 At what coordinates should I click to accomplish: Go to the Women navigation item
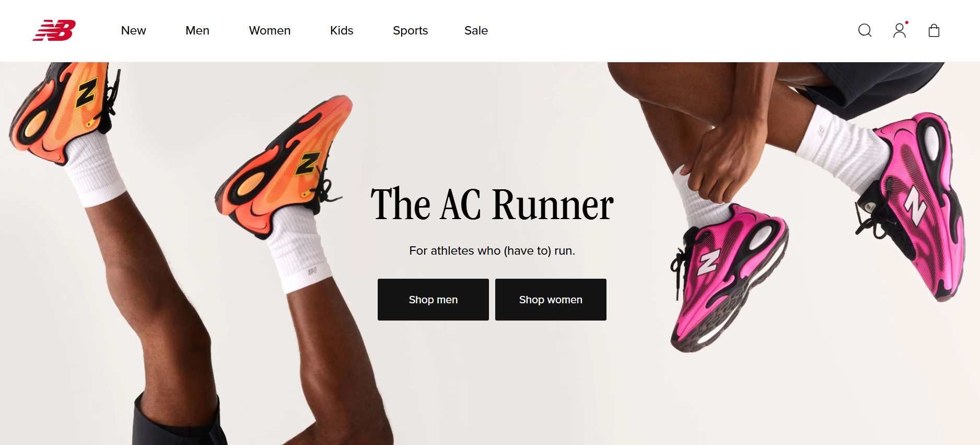click(x=270, y=30)
